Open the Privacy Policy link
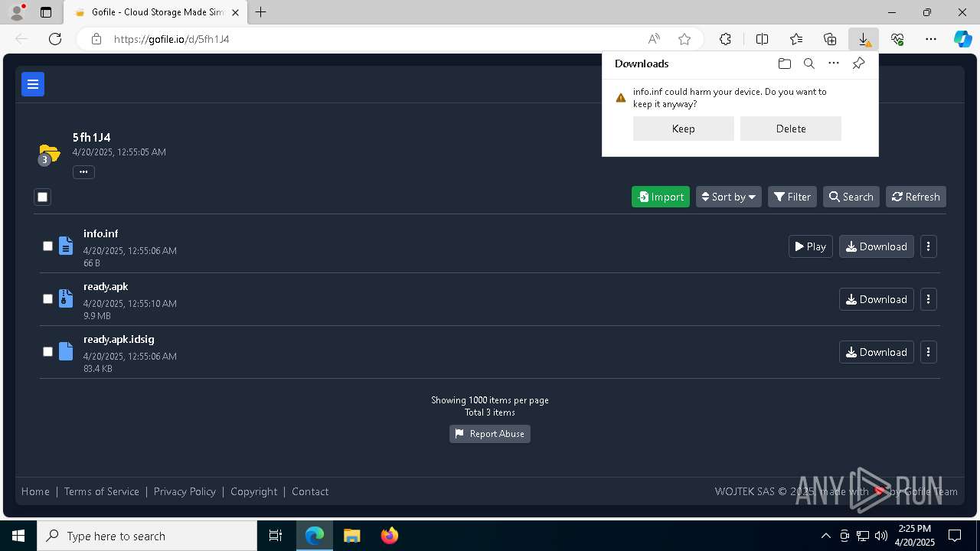 tap(185, 491)
